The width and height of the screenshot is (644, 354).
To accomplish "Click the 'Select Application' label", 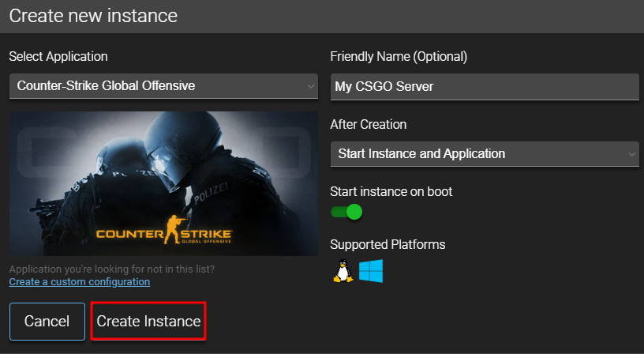I will 58,57.
